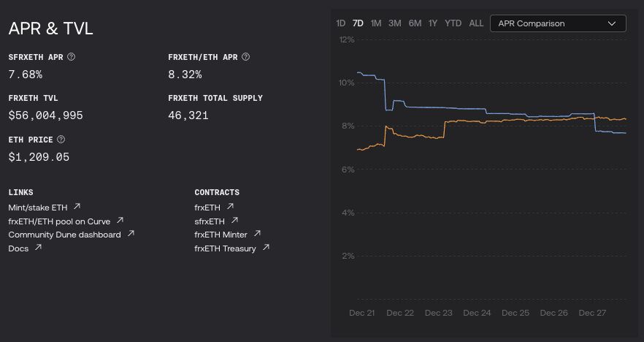
Task: Select the 1Y chart range
Action: click(433, 23)
